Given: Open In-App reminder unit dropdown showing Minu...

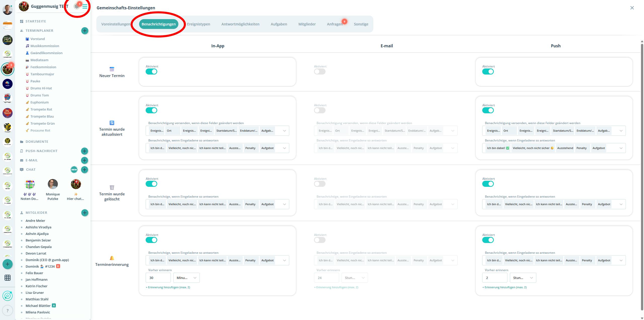Looking at the screenshot, I should 186,278.
